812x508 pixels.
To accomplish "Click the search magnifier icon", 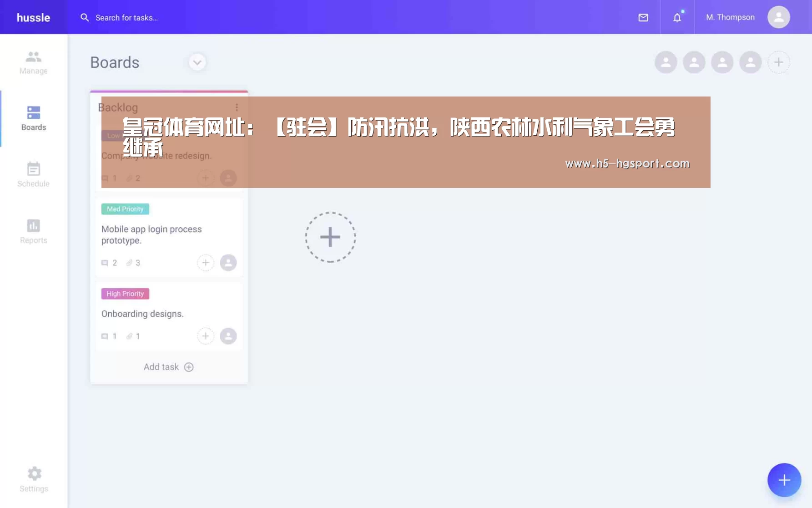I will 85,17.
